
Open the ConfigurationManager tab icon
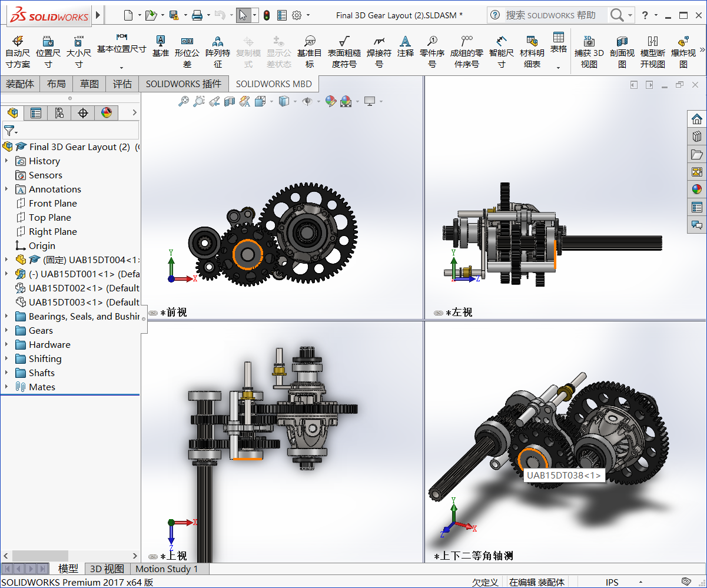(x=59, y=113)
